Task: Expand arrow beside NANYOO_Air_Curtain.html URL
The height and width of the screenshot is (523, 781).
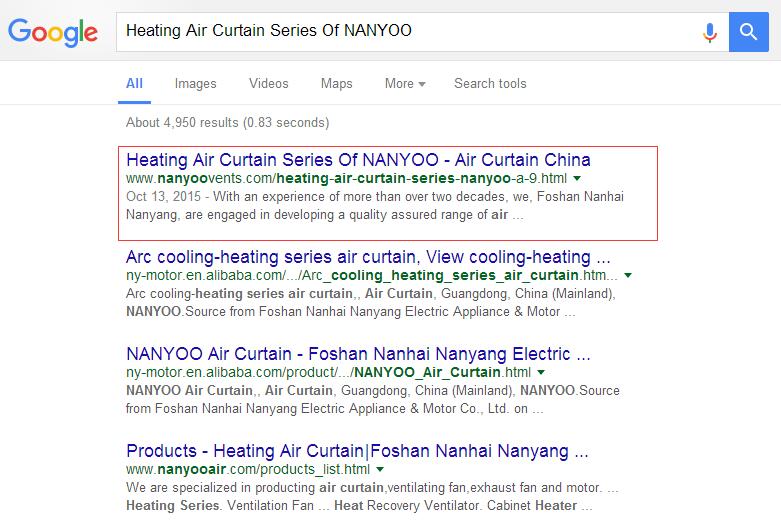Action: 541,372
